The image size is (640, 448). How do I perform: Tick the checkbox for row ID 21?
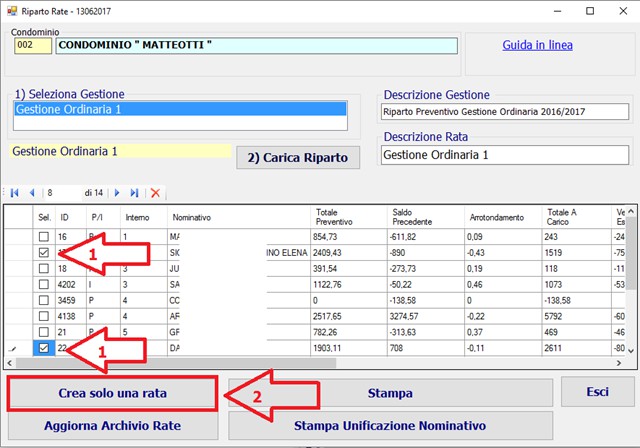pyautogui.click(x=44, y=332)
